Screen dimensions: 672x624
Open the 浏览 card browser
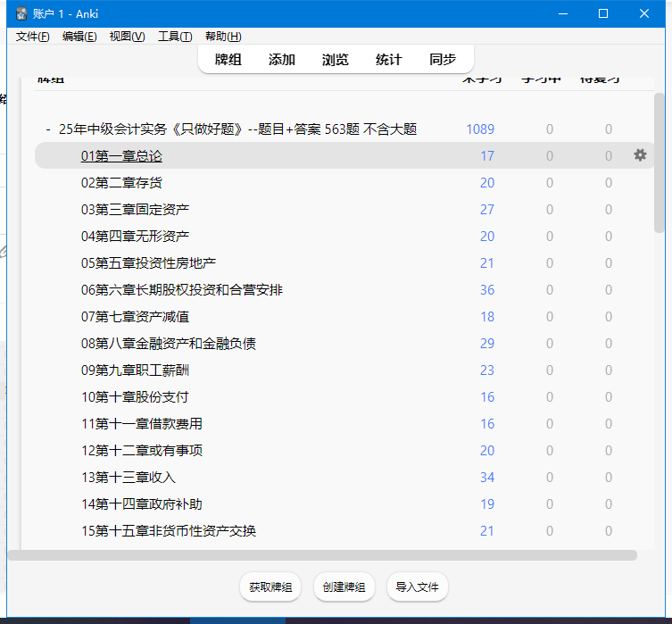336,59
